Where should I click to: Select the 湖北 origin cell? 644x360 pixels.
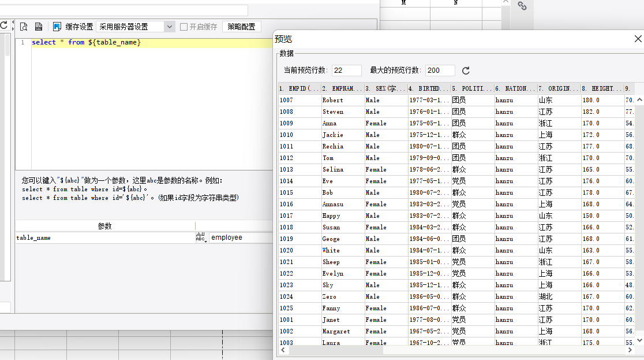tap(559, 296)
